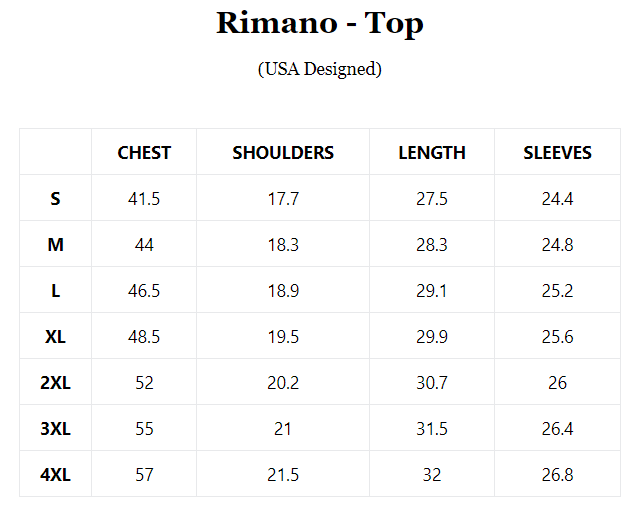Select the M size row label
Screen dimensions: 641x518
click(55, 245)
